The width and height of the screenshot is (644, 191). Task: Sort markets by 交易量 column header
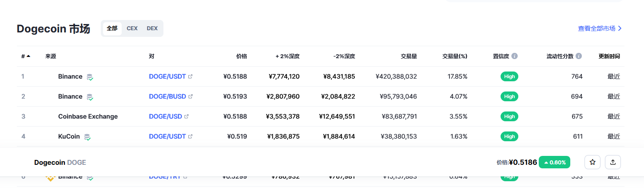pos(408,56)
